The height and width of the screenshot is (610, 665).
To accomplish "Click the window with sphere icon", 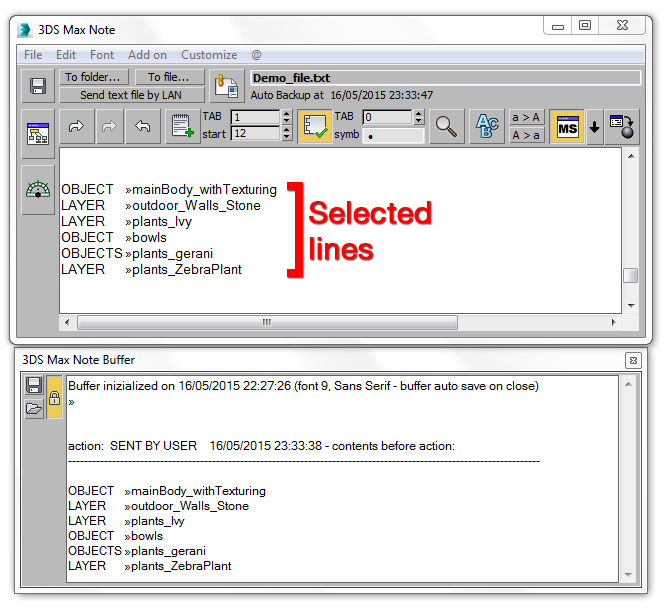I will coord(622,126).
